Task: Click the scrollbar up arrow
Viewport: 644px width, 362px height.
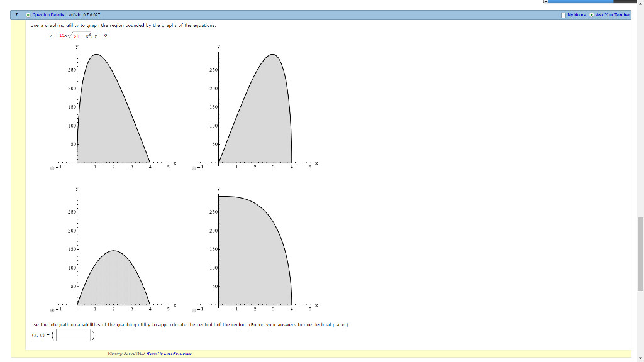Action: 640,4
